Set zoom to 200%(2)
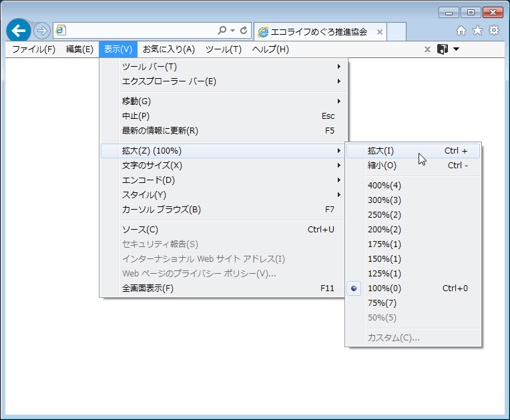The height and width of the screenshot is (420, 510). coord(413,230)
